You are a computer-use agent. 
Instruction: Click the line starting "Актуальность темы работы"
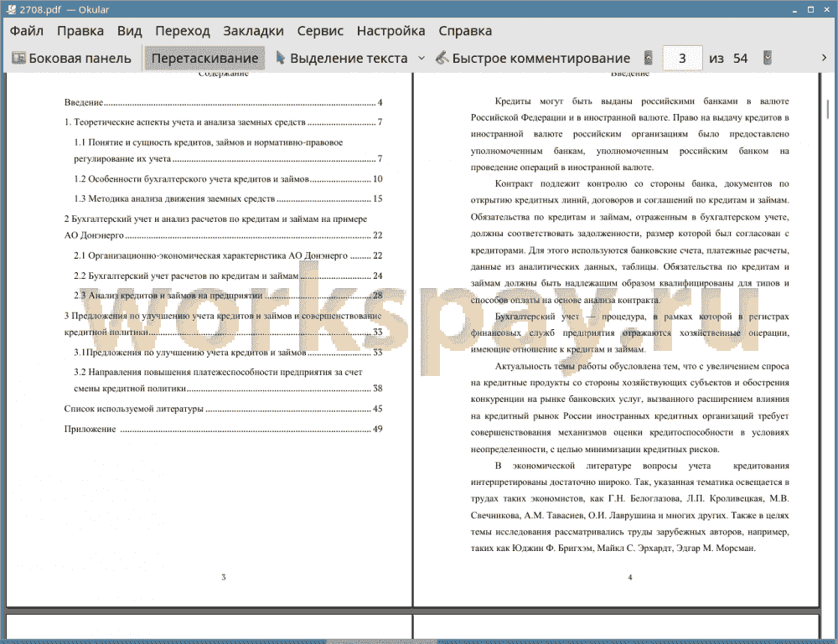(642, 366)
